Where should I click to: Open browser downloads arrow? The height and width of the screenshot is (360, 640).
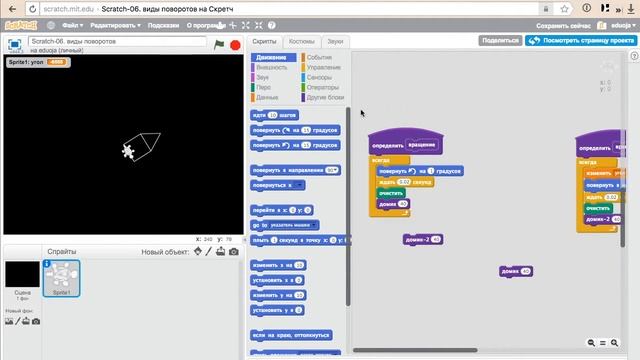click(x=631, y=9)
